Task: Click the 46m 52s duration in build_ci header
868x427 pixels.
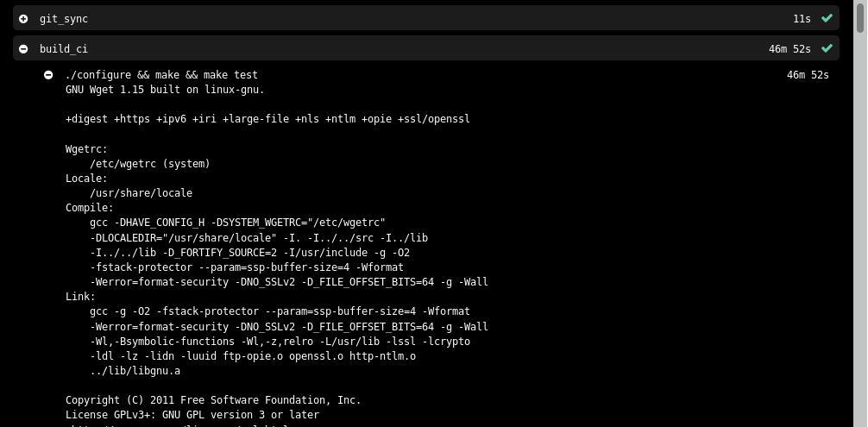Action: click(x=789, y=49)
